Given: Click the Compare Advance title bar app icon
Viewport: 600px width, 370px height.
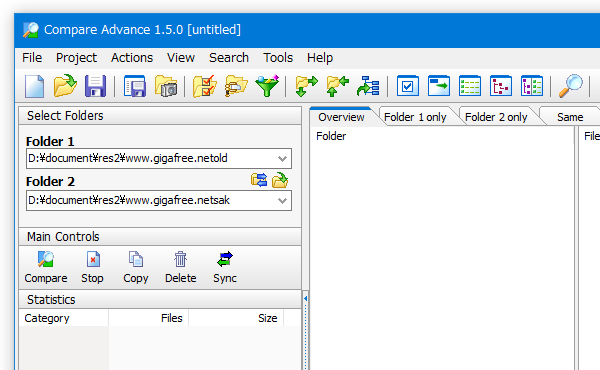Looking at the screenshot, I should pyautogui.click(x=31, y=30).
